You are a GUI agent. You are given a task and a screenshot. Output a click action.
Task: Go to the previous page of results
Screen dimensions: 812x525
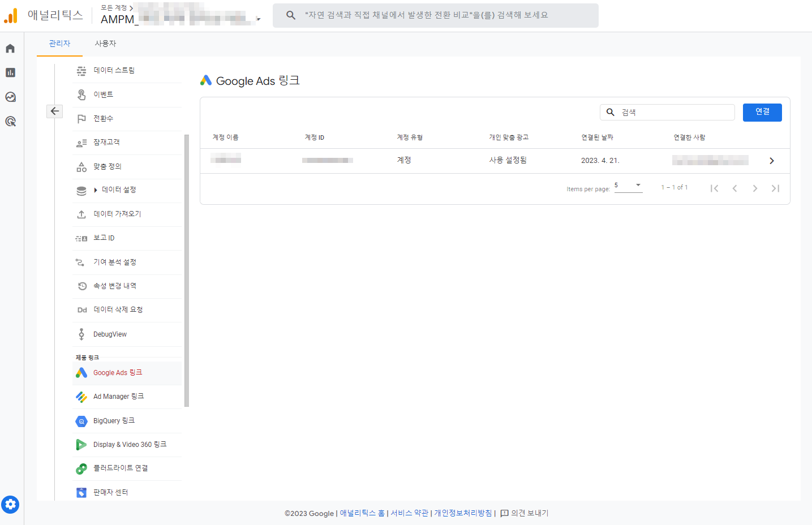[x=734, y=188]
